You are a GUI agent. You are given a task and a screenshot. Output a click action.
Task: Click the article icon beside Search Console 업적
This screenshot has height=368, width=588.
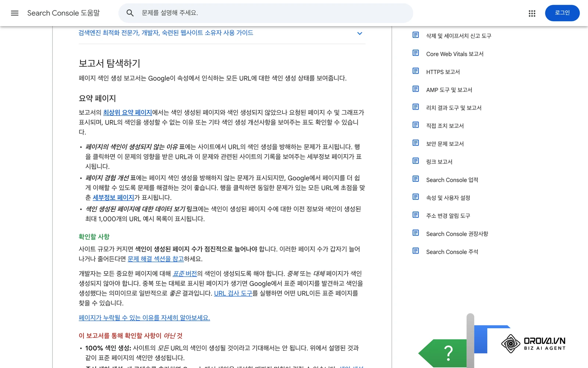coord(416,179)
